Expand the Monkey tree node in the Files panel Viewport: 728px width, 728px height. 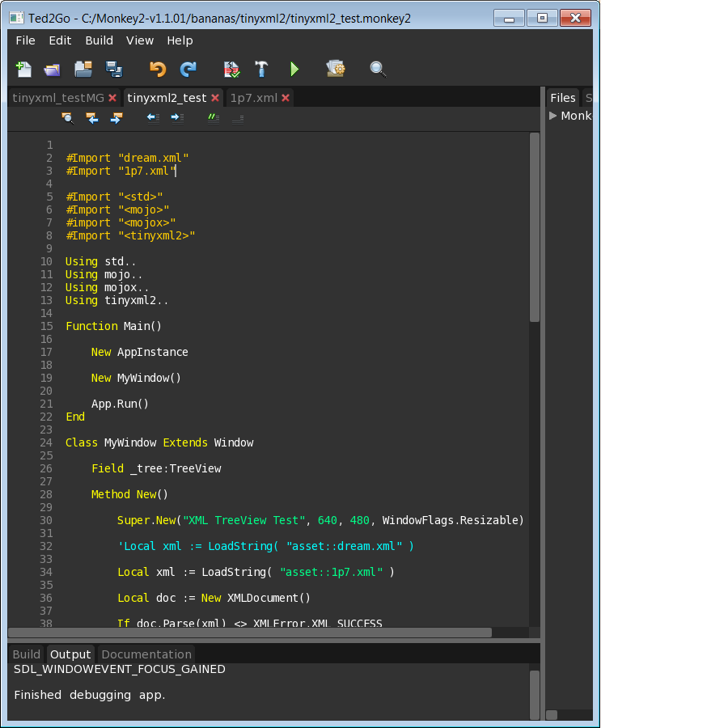click(553, 116)
